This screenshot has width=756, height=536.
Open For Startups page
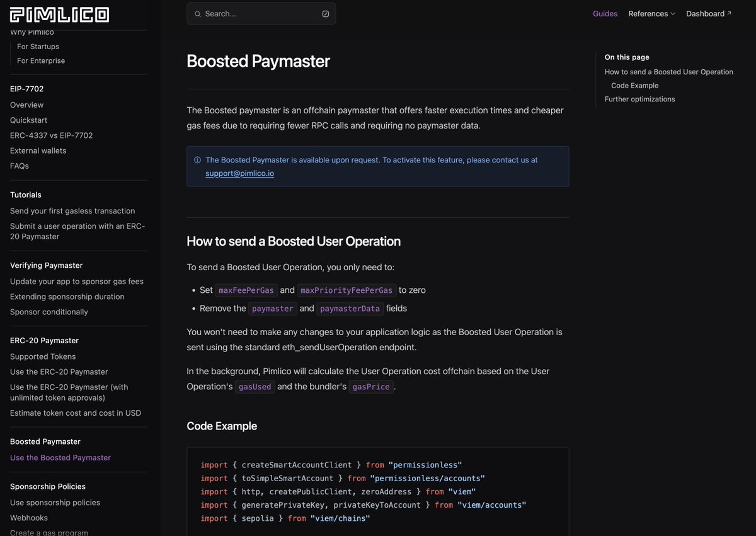pos(38,47)
